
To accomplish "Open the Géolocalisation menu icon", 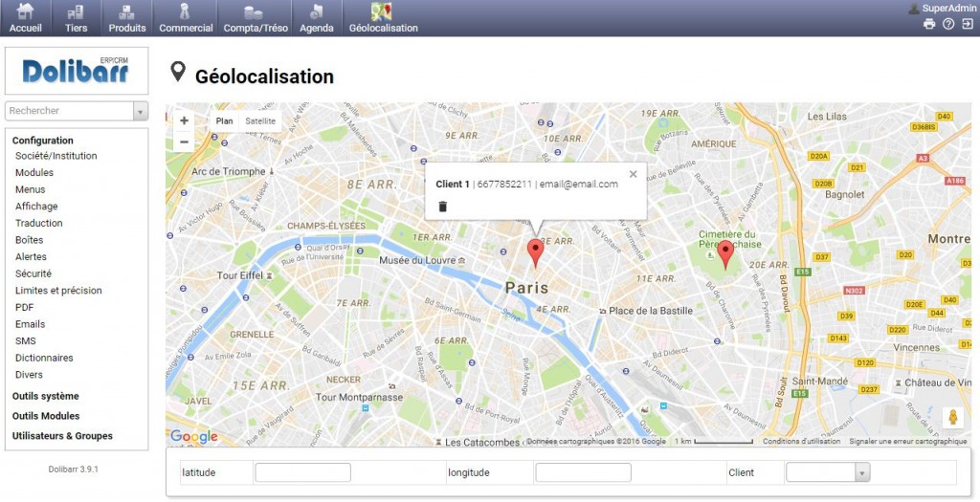I will pyautogui.click(x=381, y=11).
